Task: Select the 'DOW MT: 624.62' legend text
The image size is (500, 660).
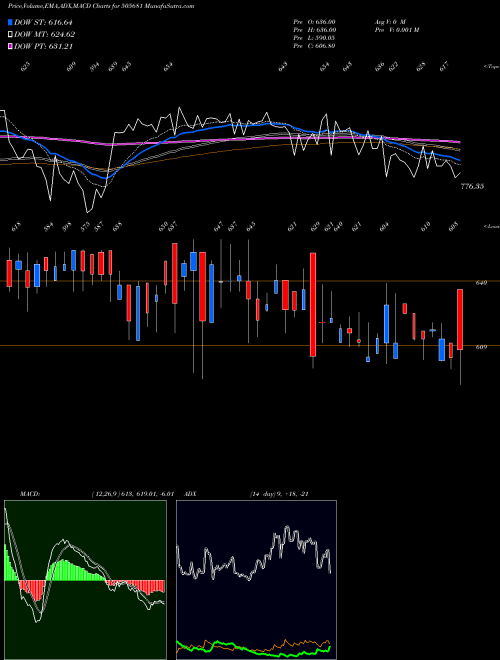Action: click(45, 35)
